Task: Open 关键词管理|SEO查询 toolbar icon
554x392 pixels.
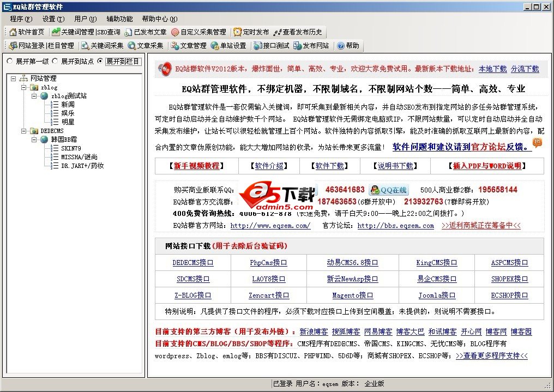Action: [56, 32]
